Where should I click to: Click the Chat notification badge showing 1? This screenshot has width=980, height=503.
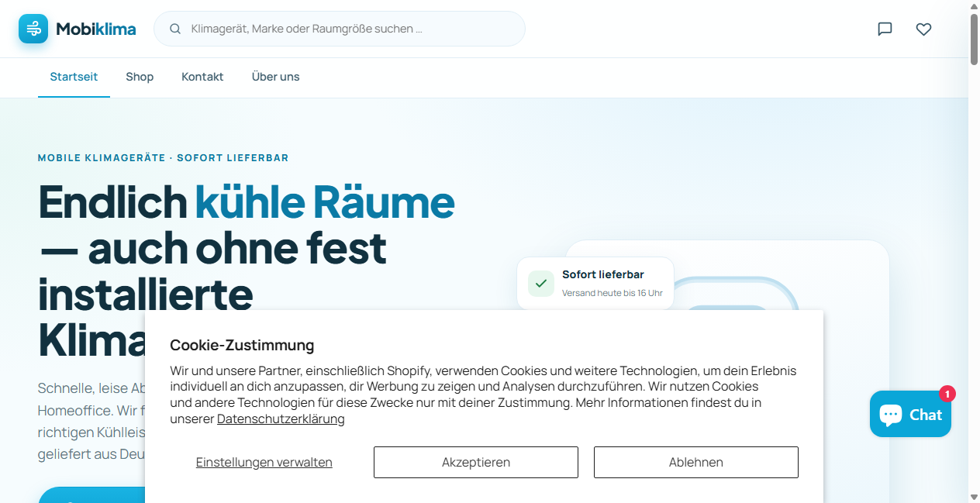[x=947, y=394]
